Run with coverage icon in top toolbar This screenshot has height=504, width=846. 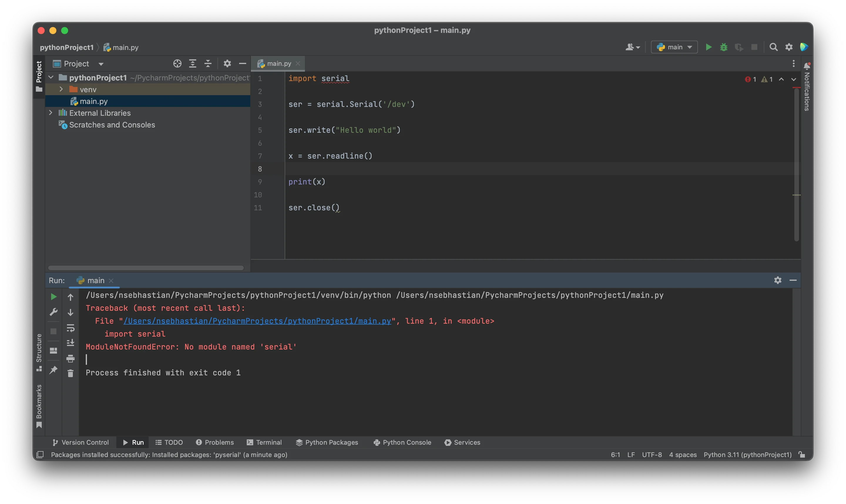pos(739,47)
